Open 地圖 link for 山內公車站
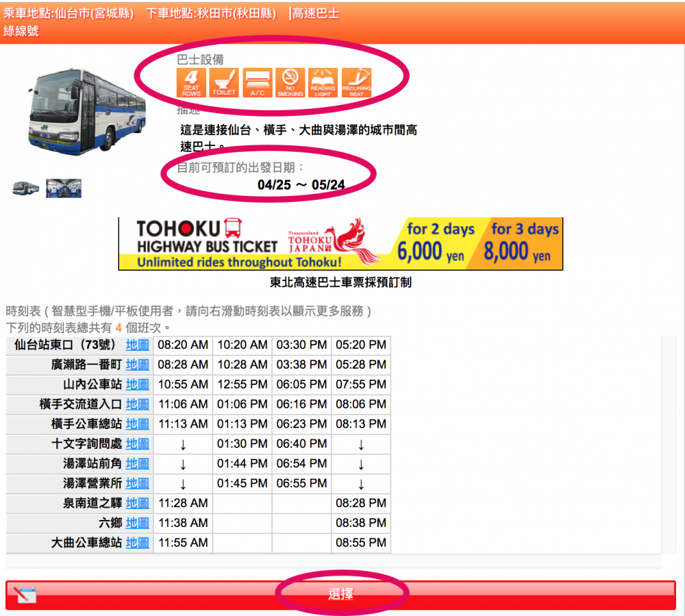 click(x=137, y=384)
